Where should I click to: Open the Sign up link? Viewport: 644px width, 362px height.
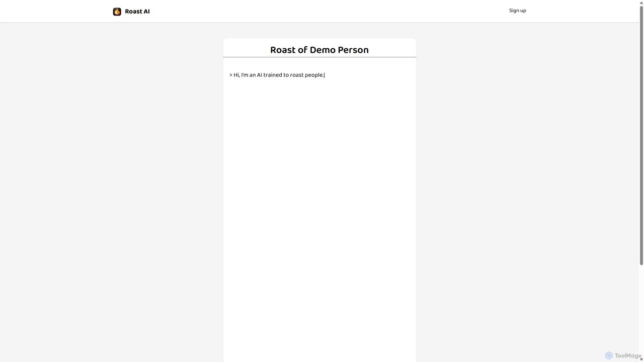tap(517, 11)
